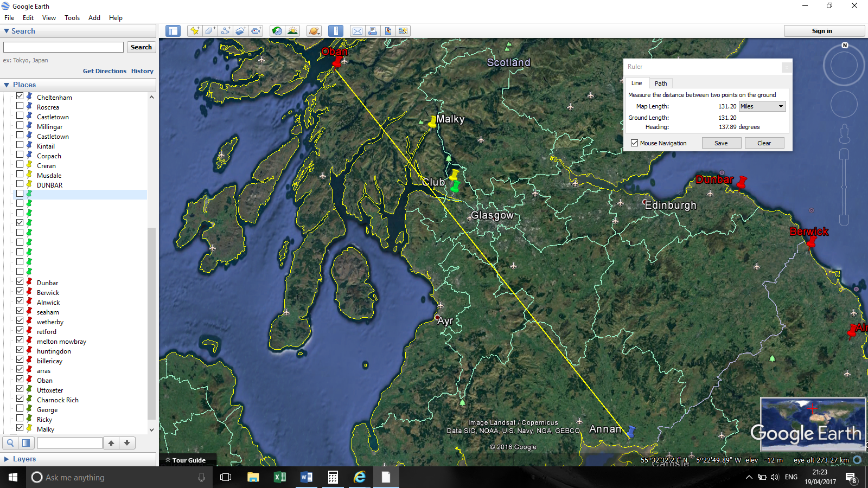The height and width of the screenshot is (488, 868).
Task: Open the History link
Action: pyautogui.click(x=142, y=71)
